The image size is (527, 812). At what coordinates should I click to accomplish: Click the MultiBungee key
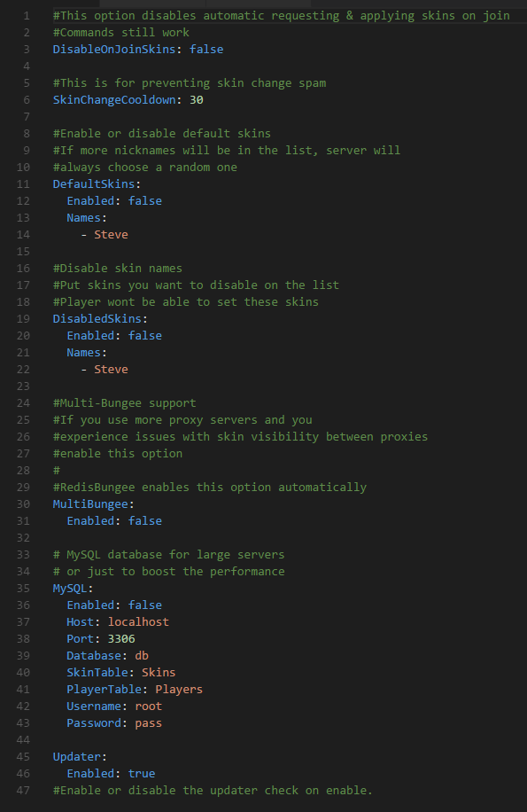coord(90,504)
